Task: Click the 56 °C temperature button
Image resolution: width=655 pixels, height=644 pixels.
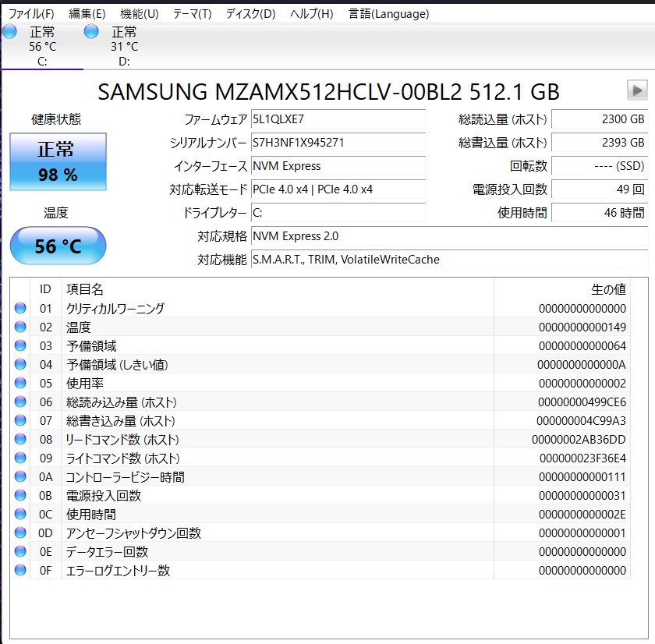Action: click(x=58, y=246)
